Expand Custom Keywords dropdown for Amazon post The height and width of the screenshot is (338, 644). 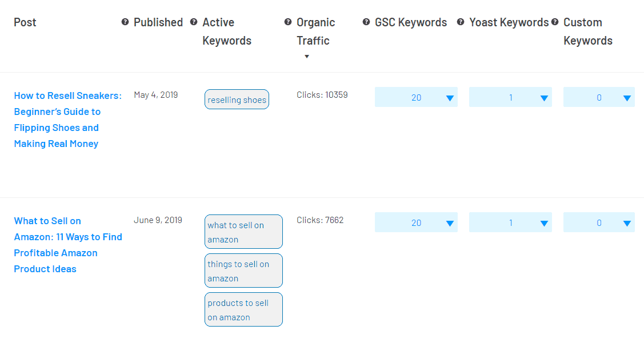pyautogui.click(x=599, y=222)
